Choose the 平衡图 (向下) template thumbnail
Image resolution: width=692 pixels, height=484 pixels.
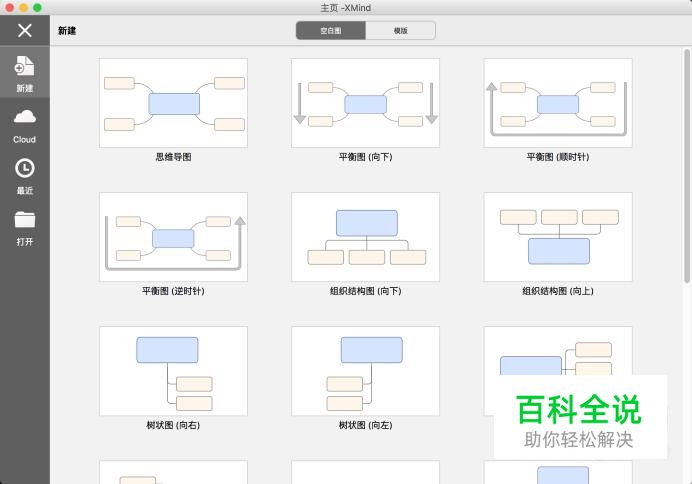tap(365, 103)
